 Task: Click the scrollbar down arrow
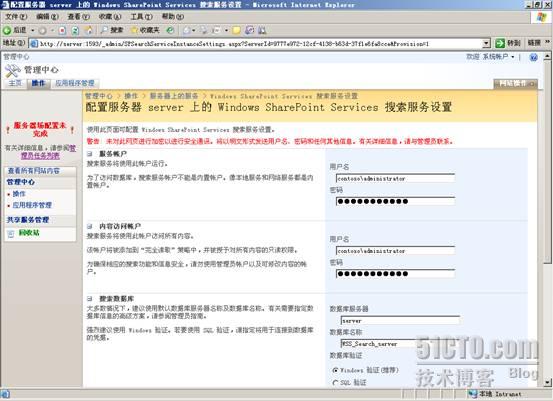coord(547,382)
